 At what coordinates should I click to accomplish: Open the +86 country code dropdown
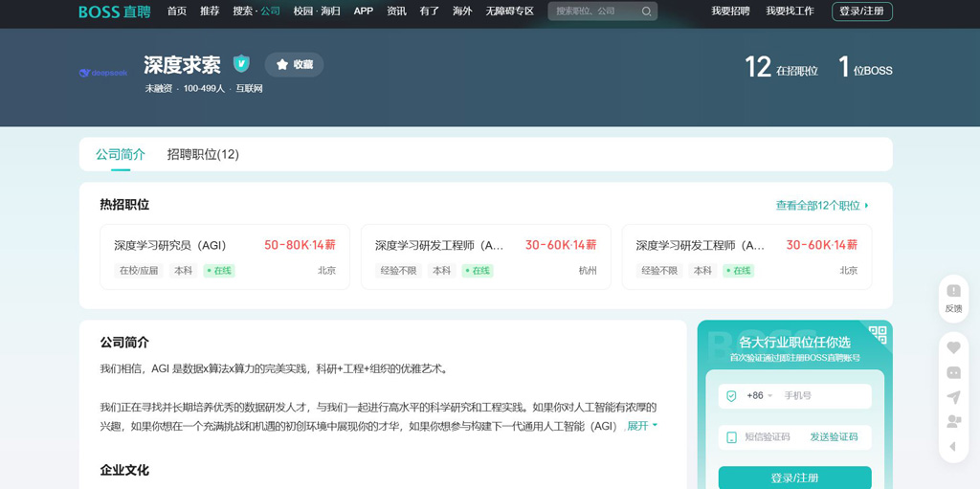click(759, 396)
